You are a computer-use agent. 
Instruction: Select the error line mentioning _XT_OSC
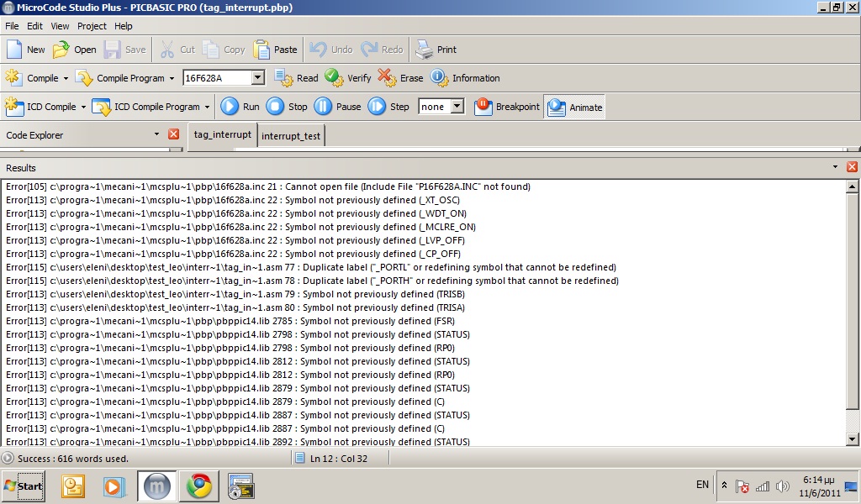[x=233, y=200]
